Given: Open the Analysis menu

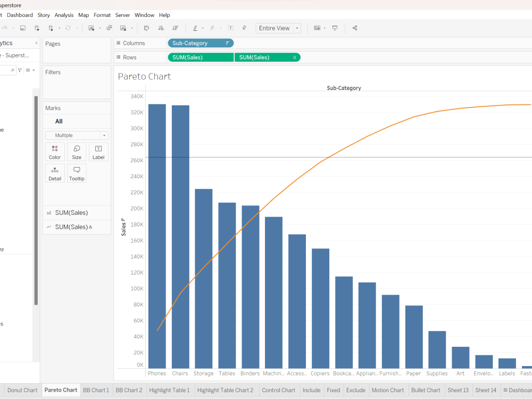Looking at the screenshot, I should (x=64, y=15).
